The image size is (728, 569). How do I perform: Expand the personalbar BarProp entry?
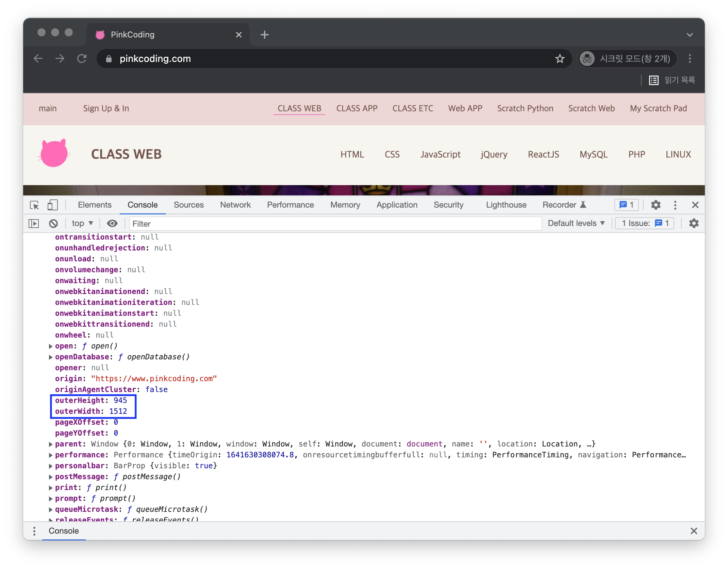coord(51,466)
